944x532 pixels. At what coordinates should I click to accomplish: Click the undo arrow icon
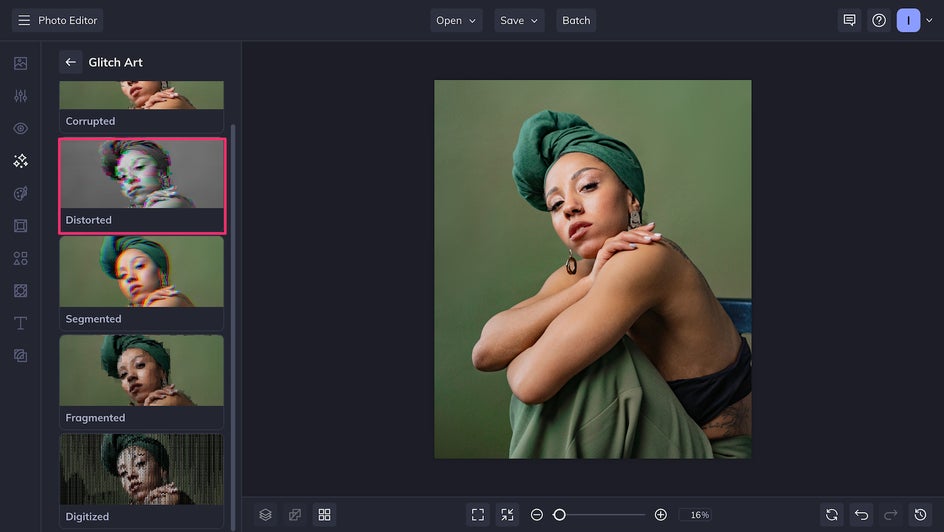[x=861, y=515]
